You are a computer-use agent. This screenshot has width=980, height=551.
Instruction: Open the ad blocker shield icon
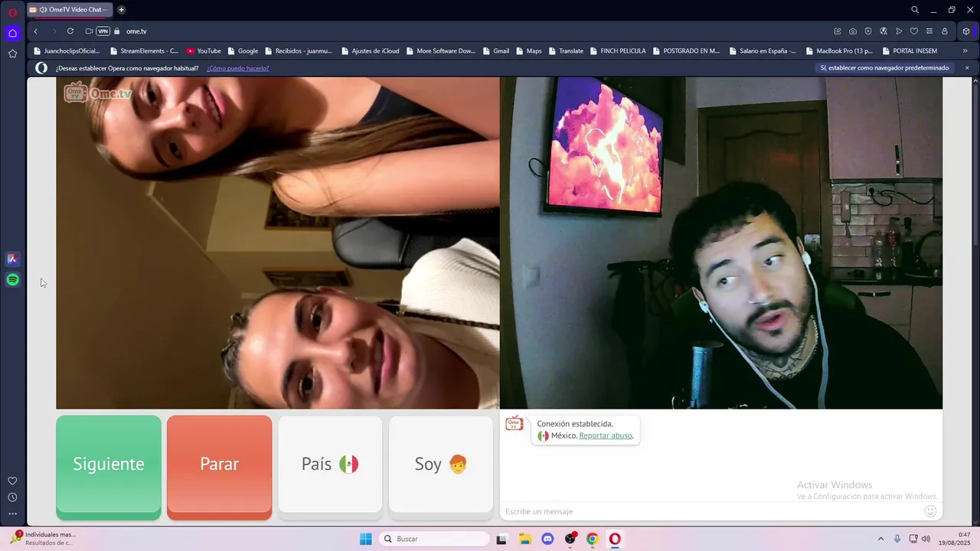point(867,31)
